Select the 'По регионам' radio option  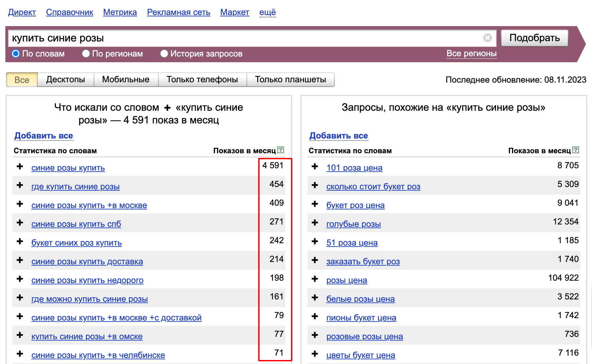click(86, 54)
